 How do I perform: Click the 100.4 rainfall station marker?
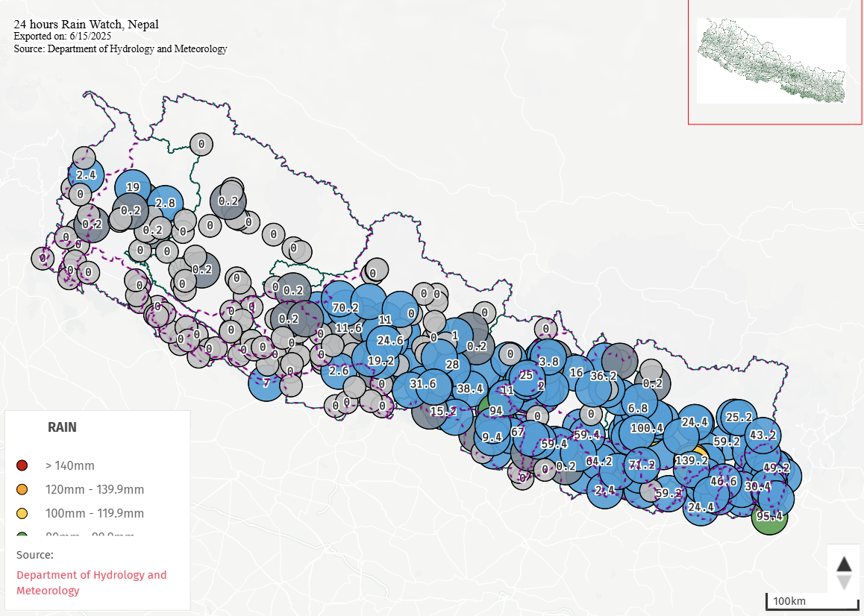(x=646, y=428)
